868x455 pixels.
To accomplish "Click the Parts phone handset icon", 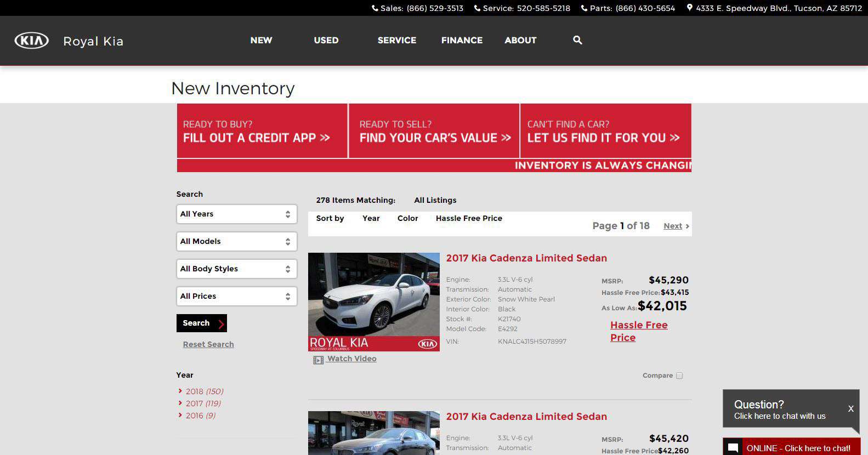I will click(585, 8).
